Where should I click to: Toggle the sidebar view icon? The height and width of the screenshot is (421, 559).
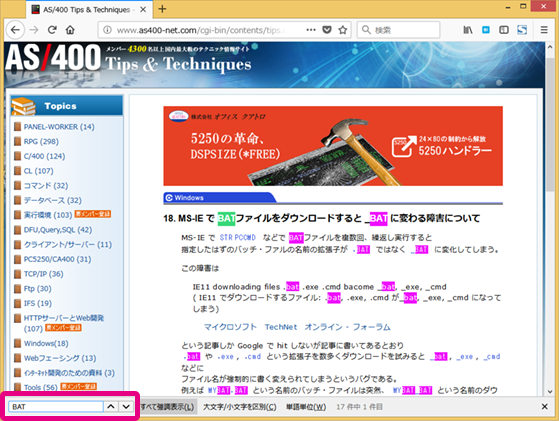point(504,30)
